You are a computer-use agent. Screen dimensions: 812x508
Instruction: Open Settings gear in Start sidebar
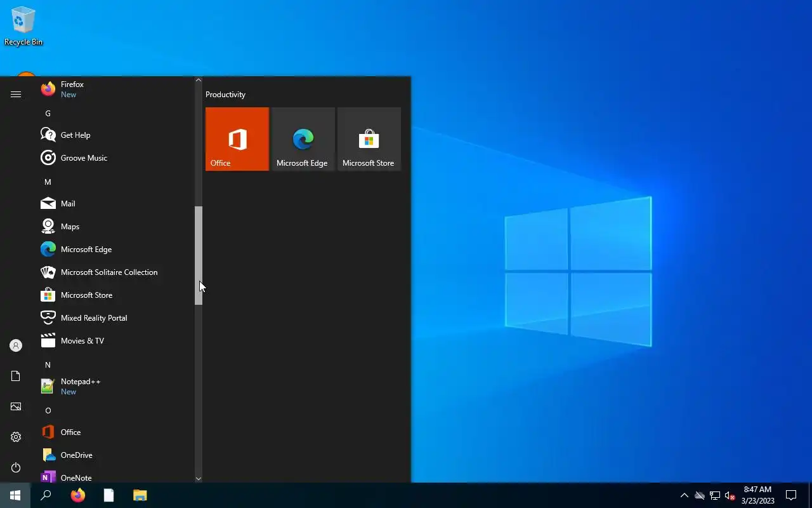coord(16,437)
